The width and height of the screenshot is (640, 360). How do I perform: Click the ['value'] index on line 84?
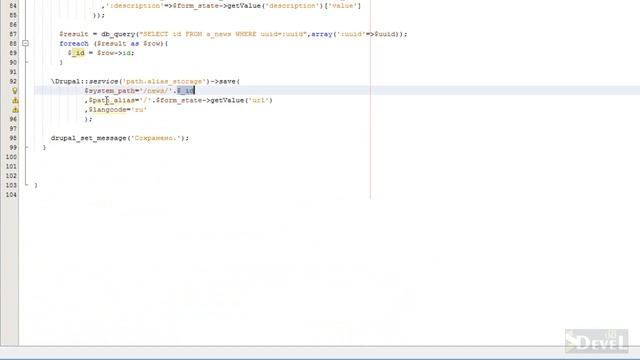342,6
